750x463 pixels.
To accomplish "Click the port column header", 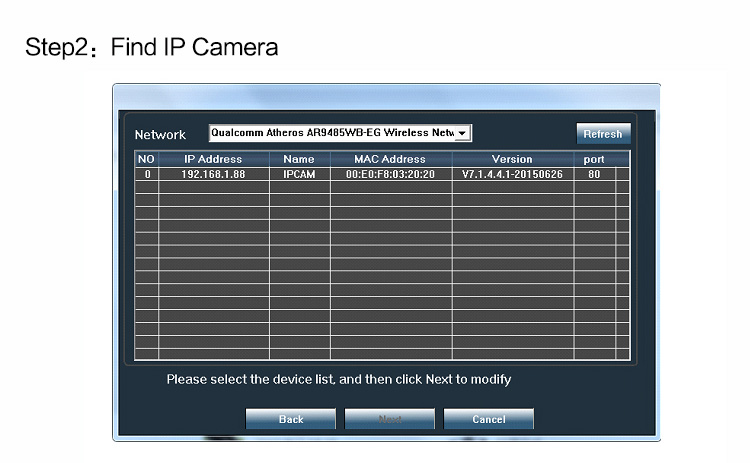I will 594,159.
